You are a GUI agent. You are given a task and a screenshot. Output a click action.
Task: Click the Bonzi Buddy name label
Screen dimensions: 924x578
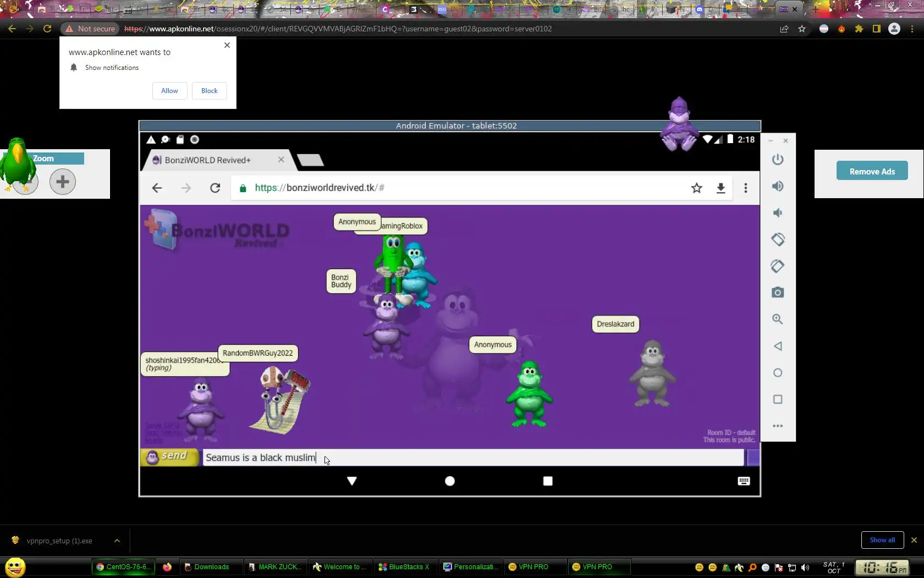(x=341, y=281)
